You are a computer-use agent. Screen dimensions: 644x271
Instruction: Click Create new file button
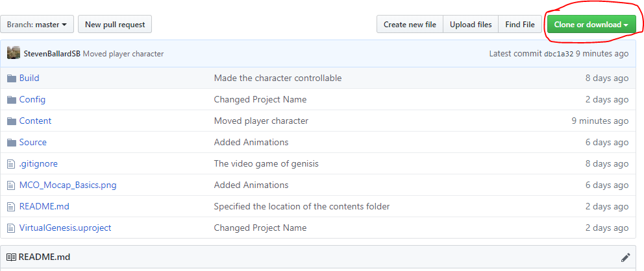(x=410, y=25)
